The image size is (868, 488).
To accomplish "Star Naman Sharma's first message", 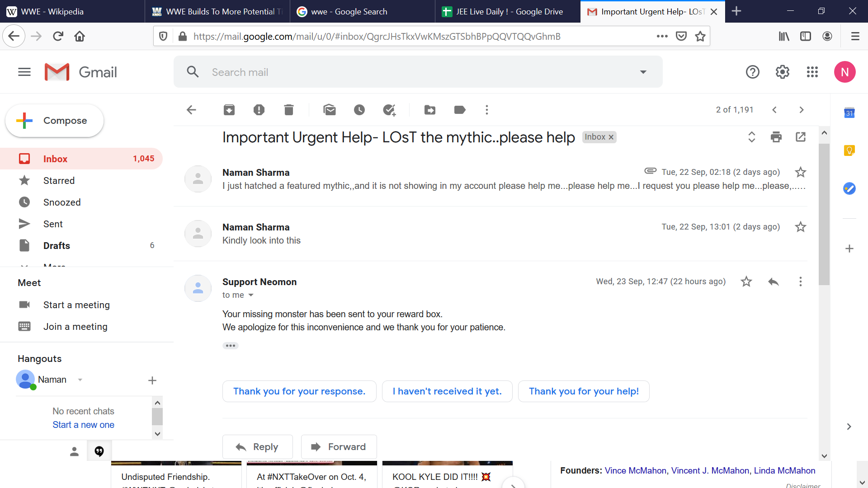I will (800, 172).
